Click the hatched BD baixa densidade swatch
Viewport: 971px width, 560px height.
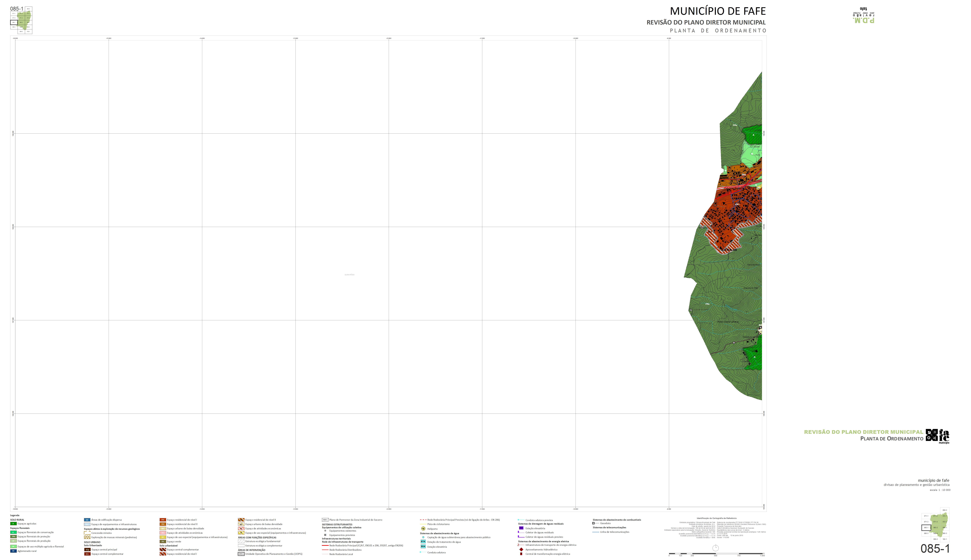pos(241,524)
